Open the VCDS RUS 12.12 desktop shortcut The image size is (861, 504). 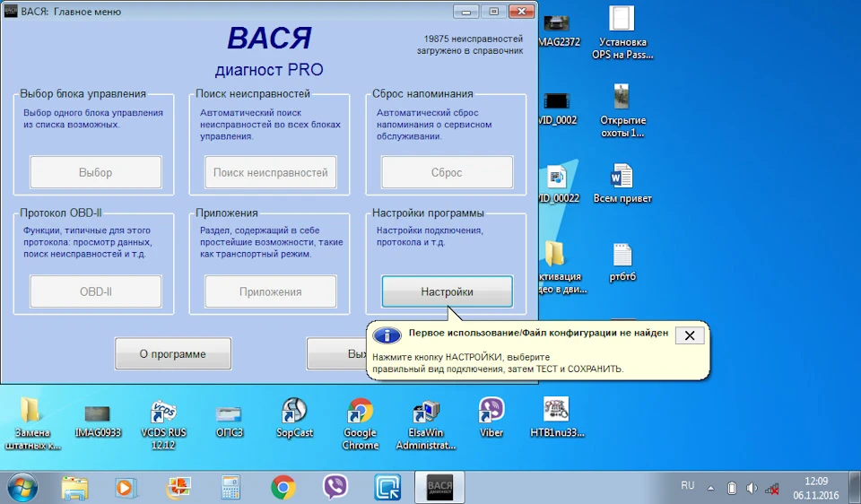(163, 424)
